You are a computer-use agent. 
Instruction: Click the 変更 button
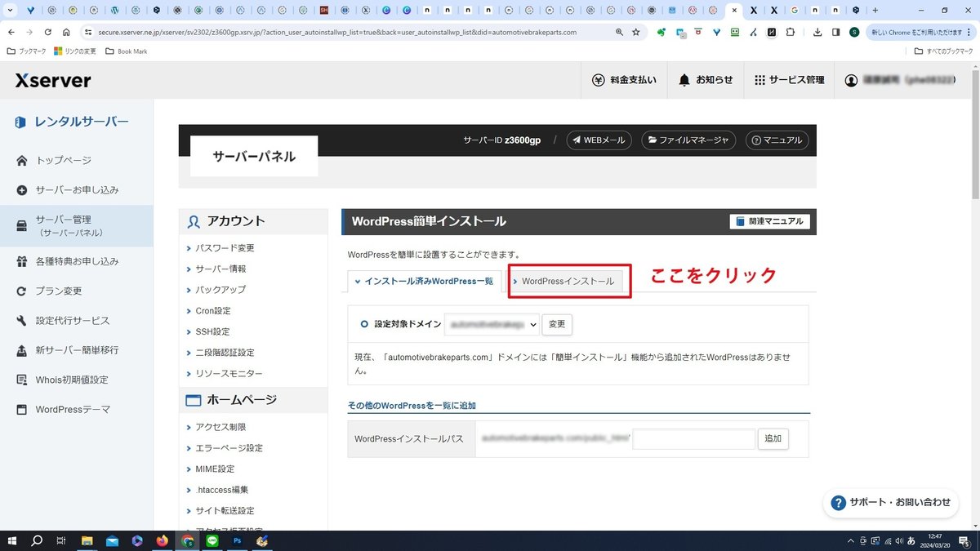coord(557,324)
